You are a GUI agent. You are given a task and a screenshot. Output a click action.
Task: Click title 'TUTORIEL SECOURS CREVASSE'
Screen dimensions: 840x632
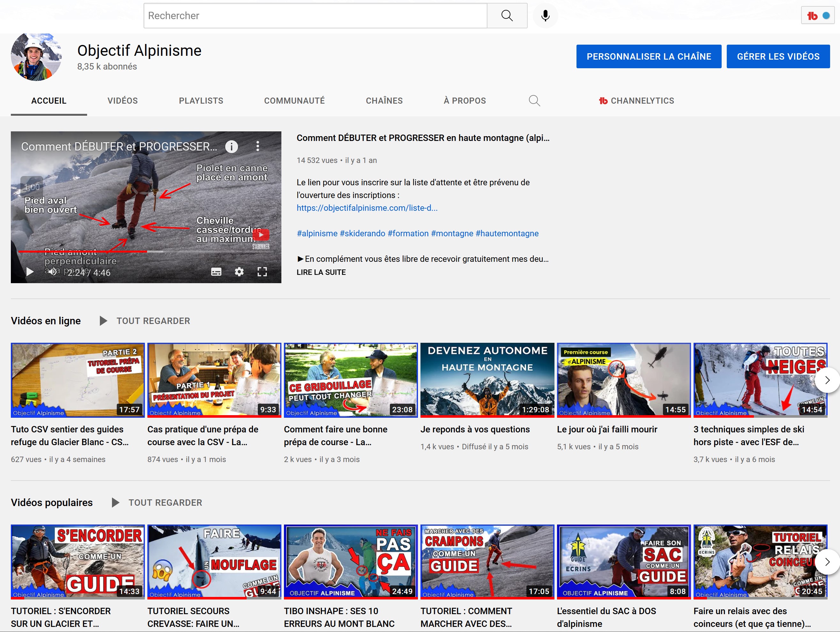[x=193, y=617]
